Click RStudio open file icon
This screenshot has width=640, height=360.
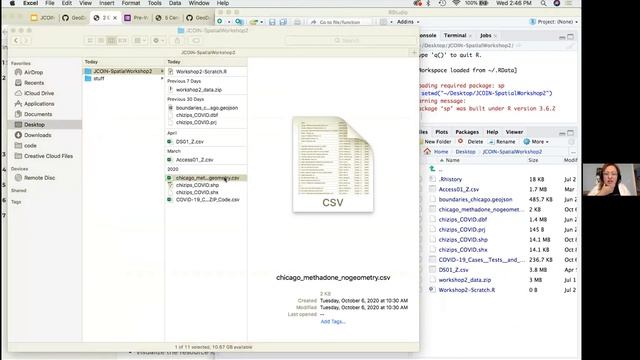pos(254,22)
